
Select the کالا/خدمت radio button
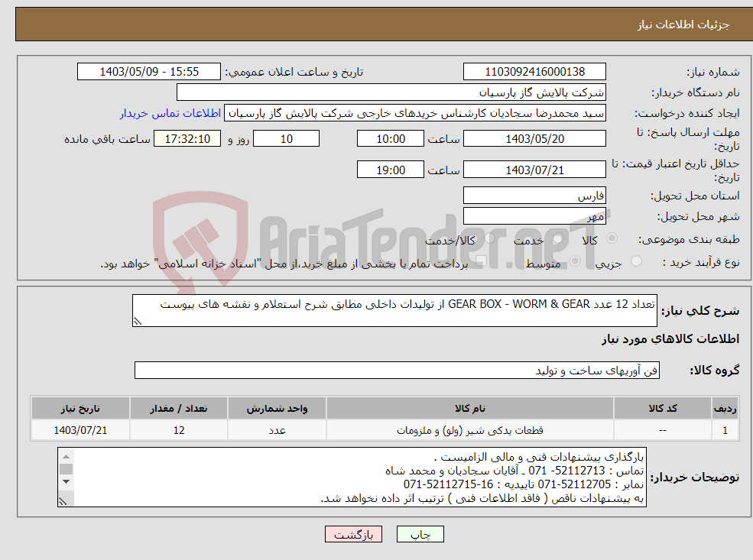(490, 238)
